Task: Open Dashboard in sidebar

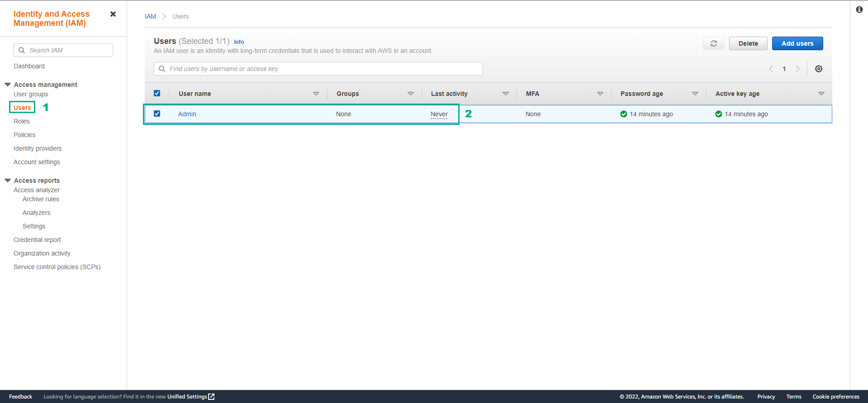Action: coord(29,66)
